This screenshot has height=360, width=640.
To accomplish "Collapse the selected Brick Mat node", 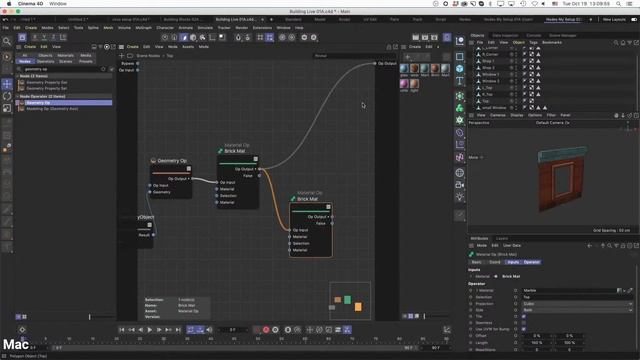I will pyautogui.click(x=328, y=207).
